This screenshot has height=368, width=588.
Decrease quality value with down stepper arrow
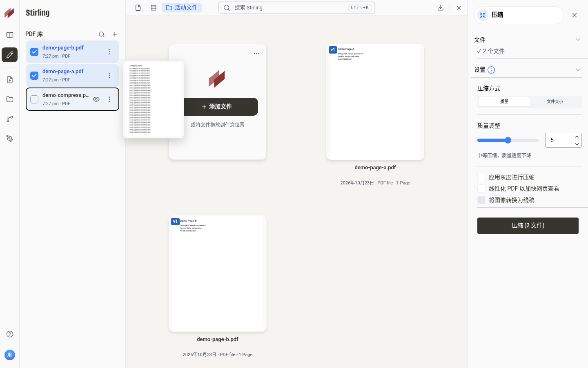click(x=577, y=144)
